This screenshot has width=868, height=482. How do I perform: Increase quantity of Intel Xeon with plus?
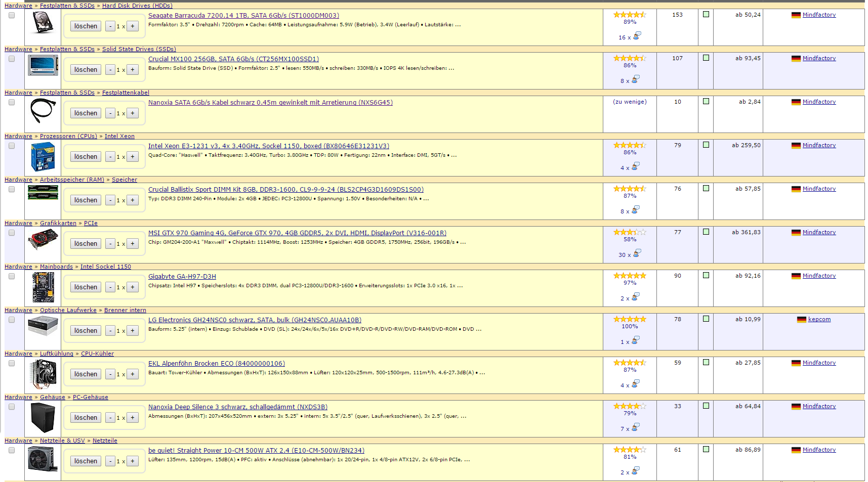coord(133,157)
